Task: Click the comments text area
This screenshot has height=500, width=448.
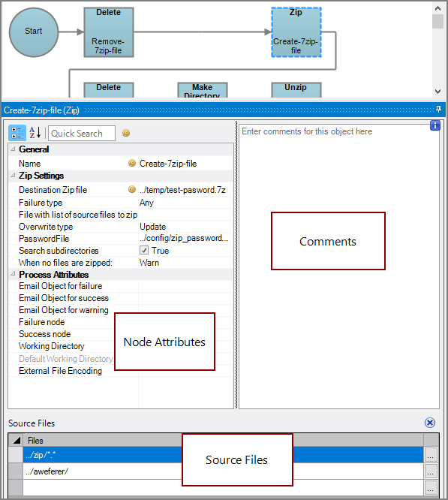Action: tap(339, 267)
